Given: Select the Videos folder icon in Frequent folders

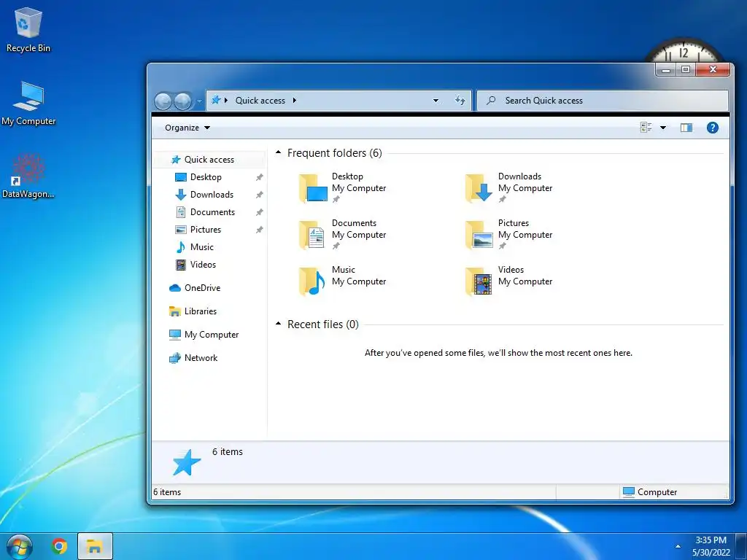Looking at the screenshot, I should click(479, 281).
